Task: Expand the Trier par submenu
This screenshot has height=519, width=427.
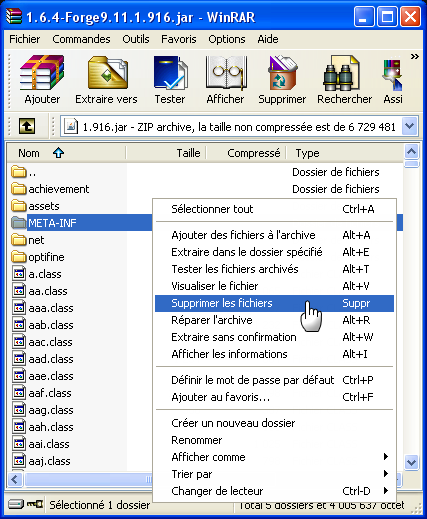Action: coord(274,474)
